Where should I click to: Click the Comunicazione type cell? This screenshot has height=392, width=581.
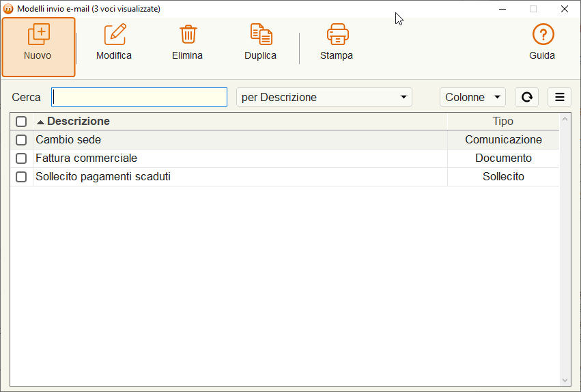point(503,140)
